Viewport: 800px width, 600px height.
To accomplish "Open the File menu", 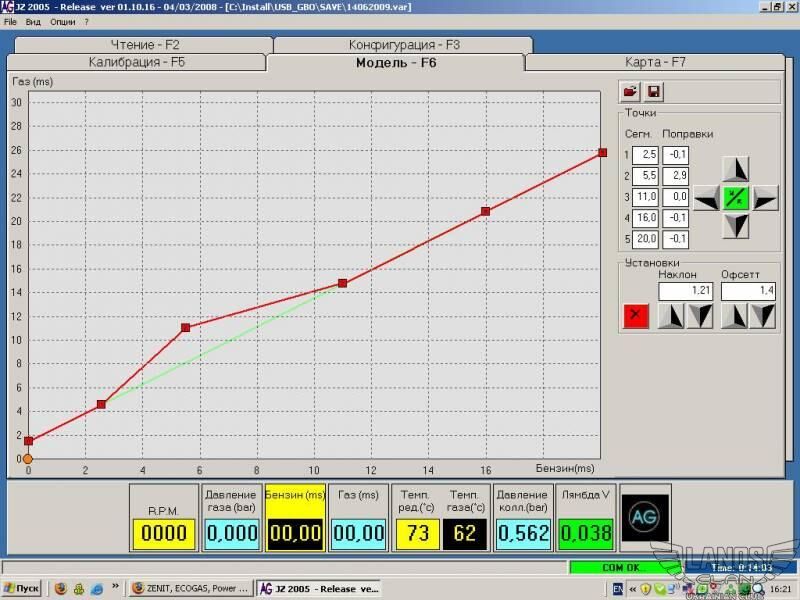I will 10,21.
